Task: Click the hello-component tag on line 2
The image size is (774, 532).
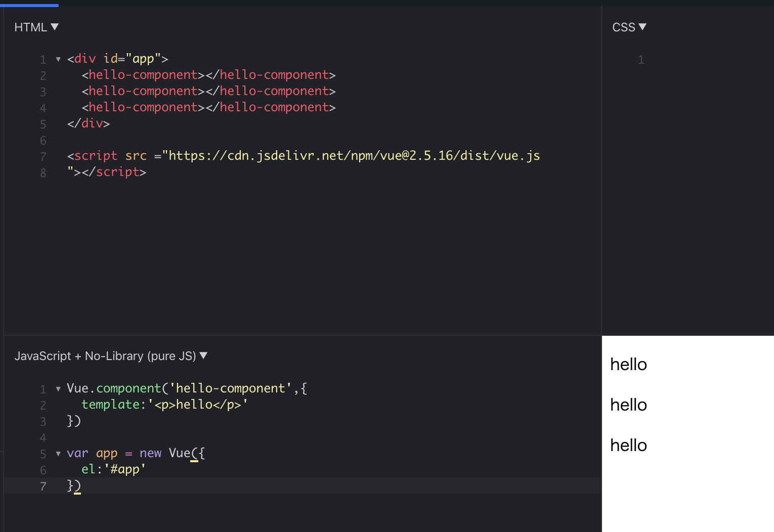Action: click(142, 74)
